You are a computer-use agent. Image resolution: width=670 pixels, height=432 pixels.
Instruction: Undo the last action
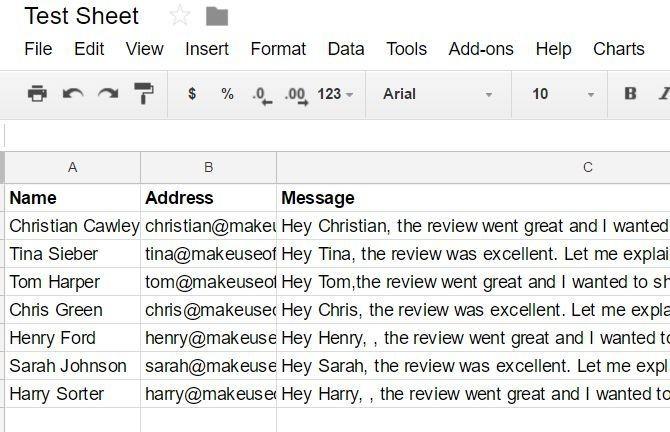click(x=73, y=94)
